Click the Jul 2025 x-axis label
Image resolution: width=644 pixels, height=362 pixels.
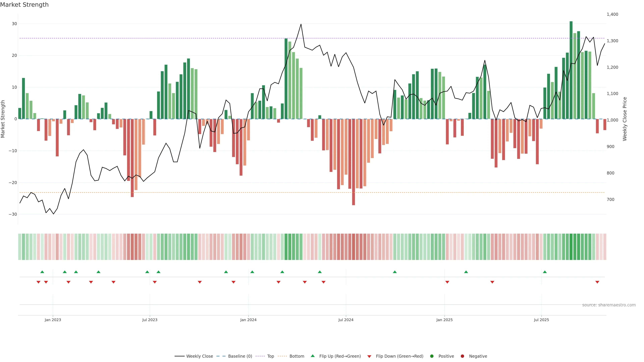pos(541,320)
